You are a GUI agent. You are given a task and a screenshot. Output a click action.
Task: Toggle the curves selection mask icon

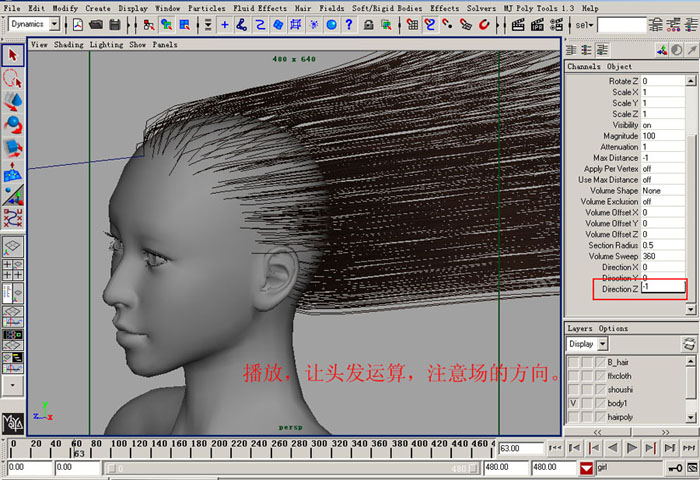[x=260, y=25]
